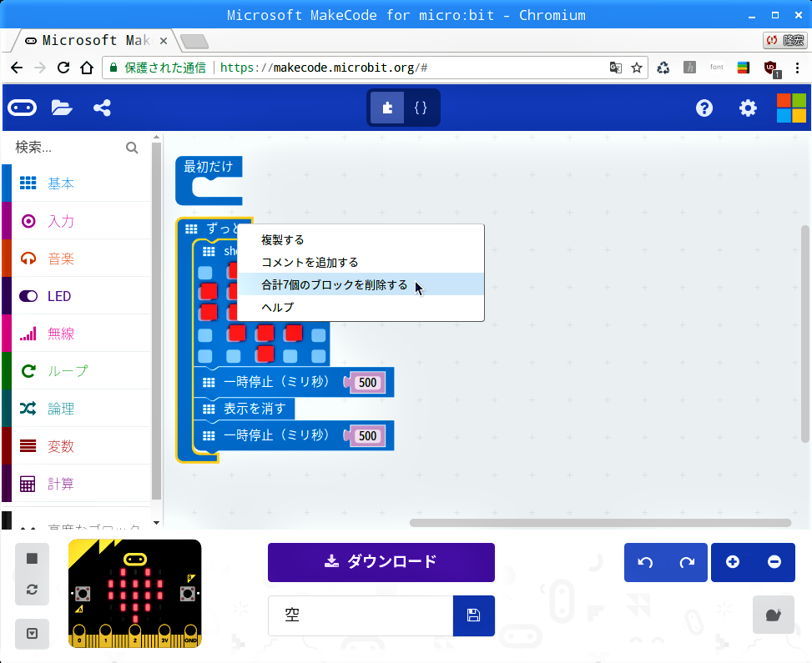
Task: Toggle the top-left LED of show-leds grid
Action: click(x=205, y=273)
